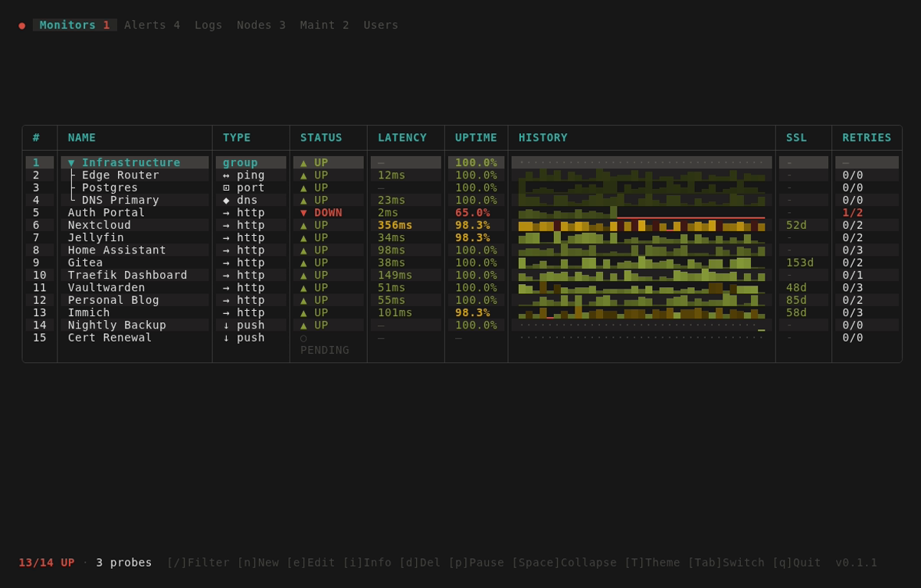The height and width of the screenshot is (588, 921).
Task: Click the http arrow icon for Auth Portal
Action: pyautogui.click(x=227, y=213)
